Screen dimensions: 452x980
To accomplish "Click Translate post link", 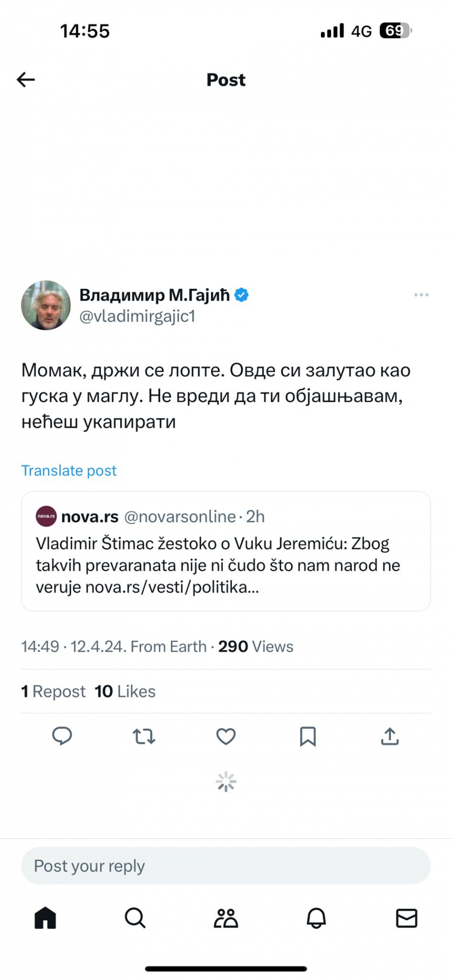I will [x=69, y=470].
